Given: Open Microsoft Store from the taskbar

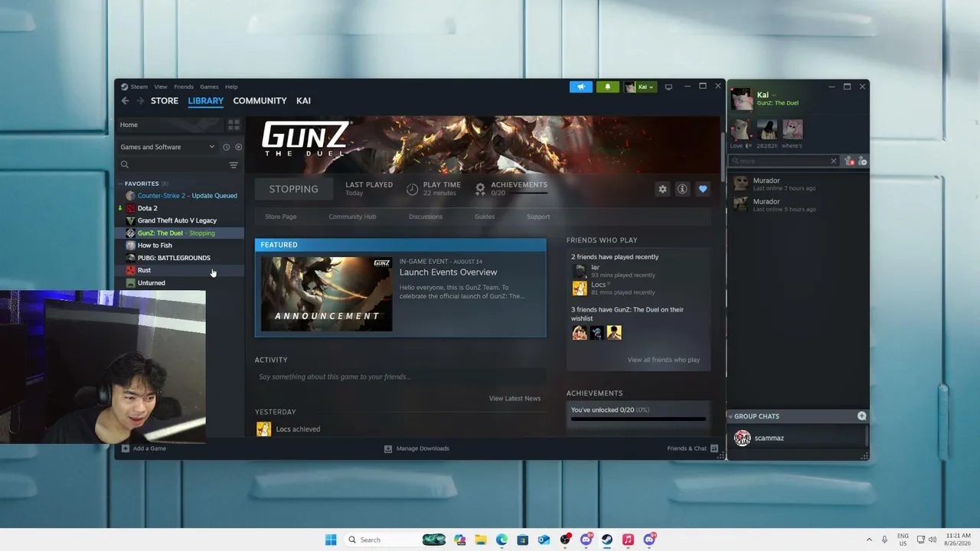Looking at the screenshot, I should point(522,540).
